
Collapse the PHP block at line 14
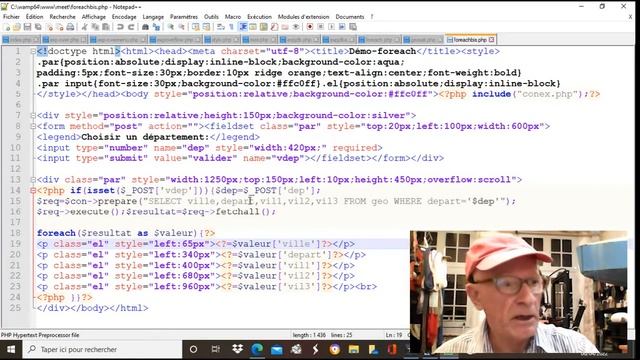point(33,190)
